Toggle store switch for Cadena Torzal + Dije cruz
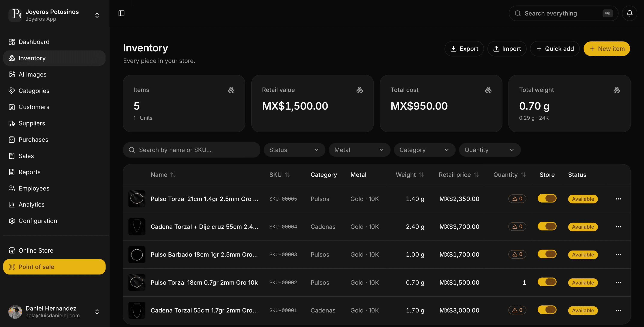Screen dimensions: 644x327 pyautogui.click(x=547, y=226)
